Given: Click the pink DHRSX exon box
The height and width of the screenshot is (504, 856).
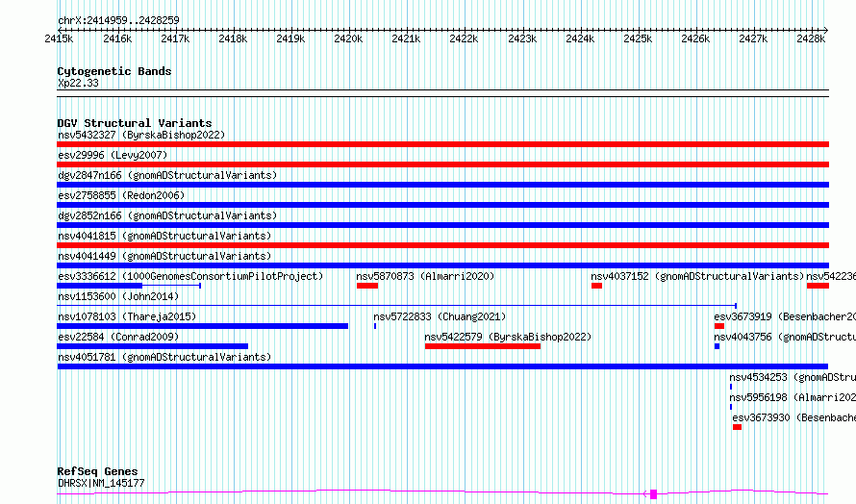Looking at the screenshot, I should click(653, 494).
